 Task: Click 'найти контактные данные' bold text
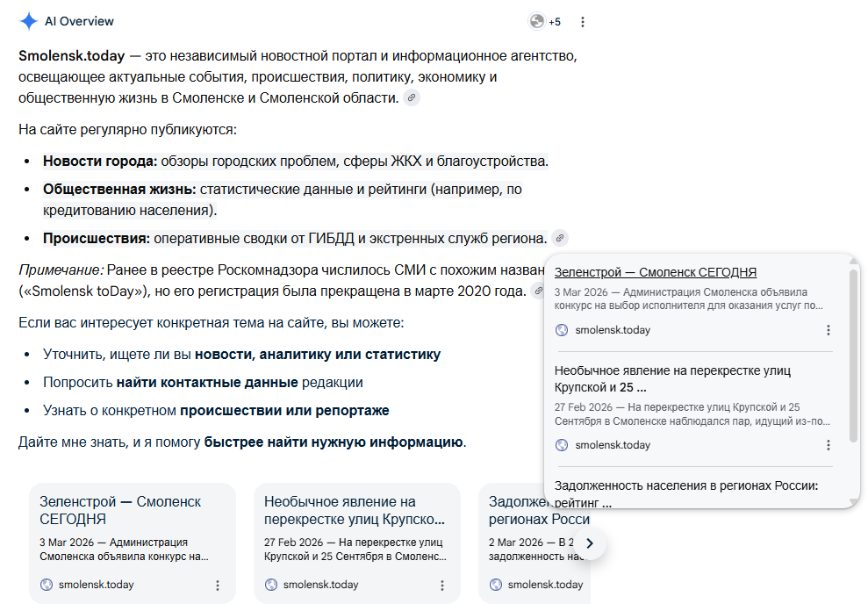coord(207,383)
